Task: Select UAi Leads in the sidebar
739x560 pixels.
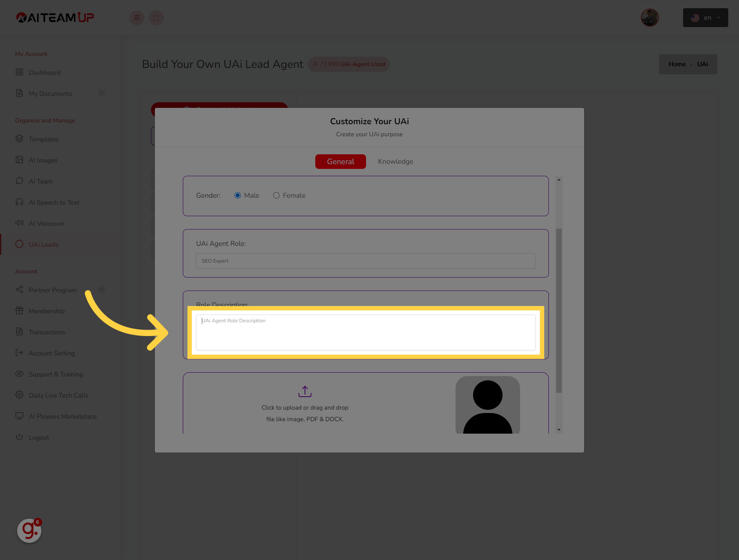Action: tap(43, 244)
